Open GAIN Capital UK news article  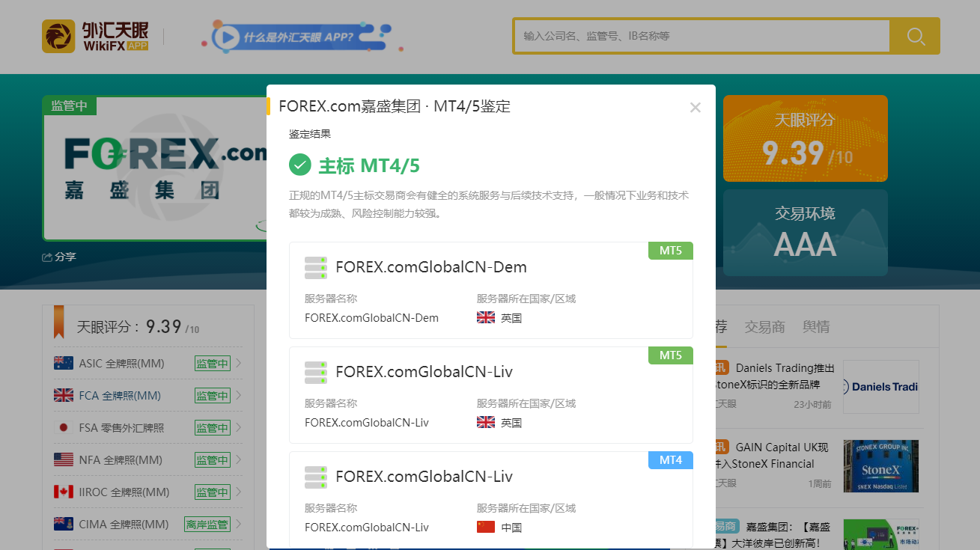point(772,456)
